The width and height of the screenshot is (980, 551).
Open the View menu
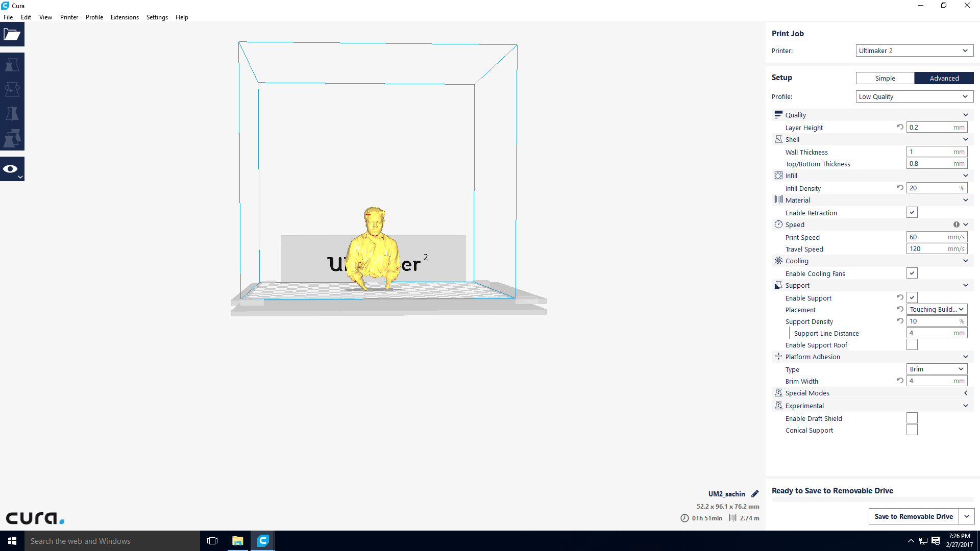coord(45,17)
